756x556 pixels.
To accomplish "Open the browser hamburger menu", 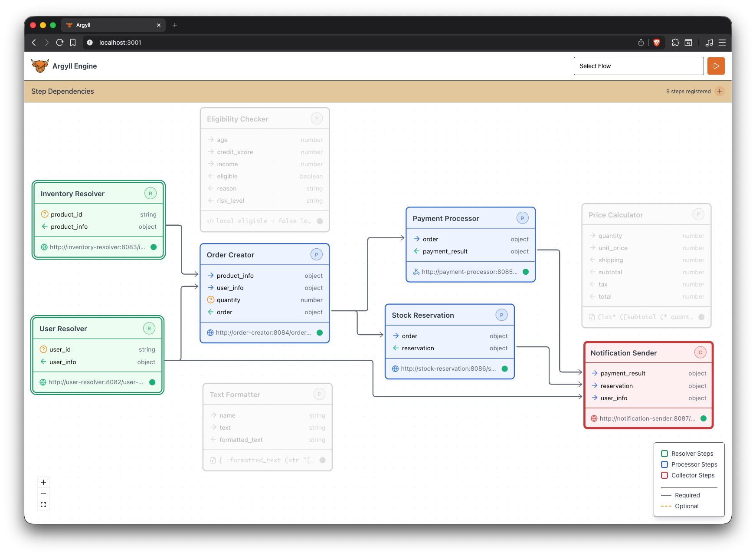I will point(722,43).
